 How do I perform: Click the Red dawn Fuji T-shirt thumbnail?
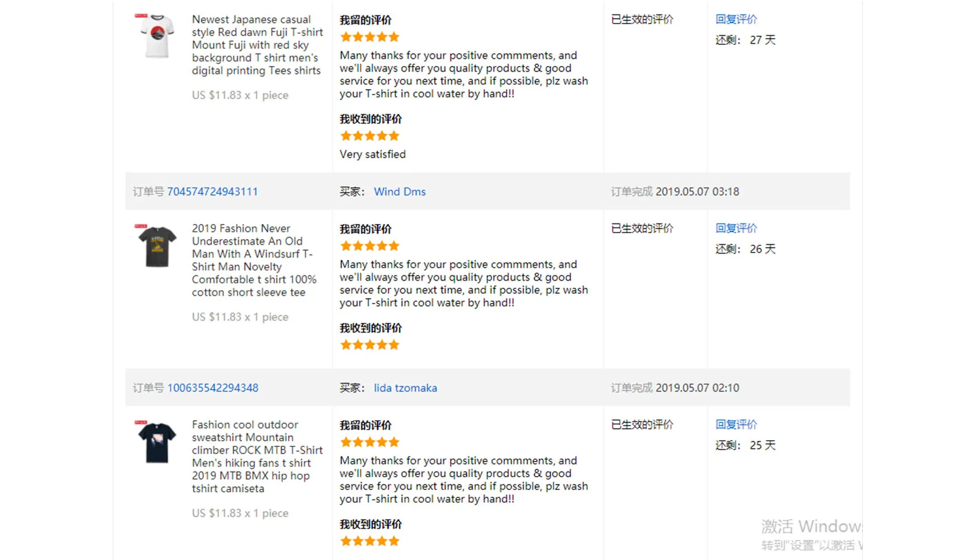click(x=156, y=36)
